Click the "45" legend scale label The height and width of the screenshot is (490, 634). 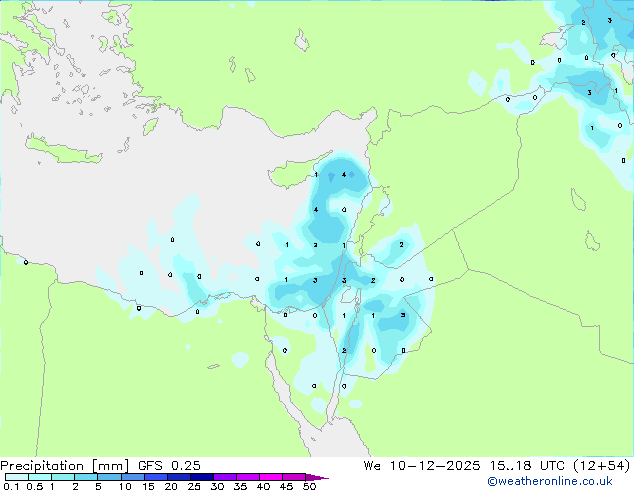click(x=286, y=486)
